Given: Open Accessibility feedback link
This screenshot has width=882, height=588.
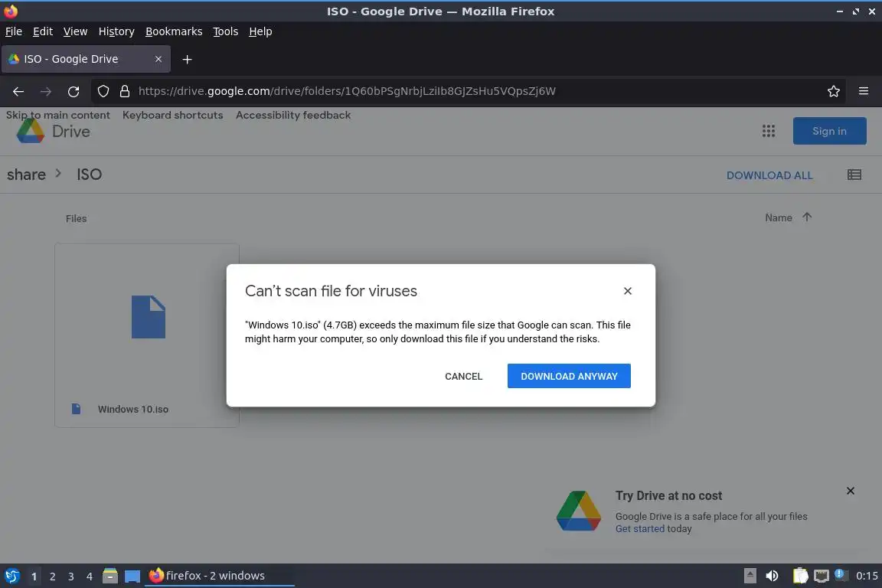Looking at the screenshot, I should tap(293, 115).
